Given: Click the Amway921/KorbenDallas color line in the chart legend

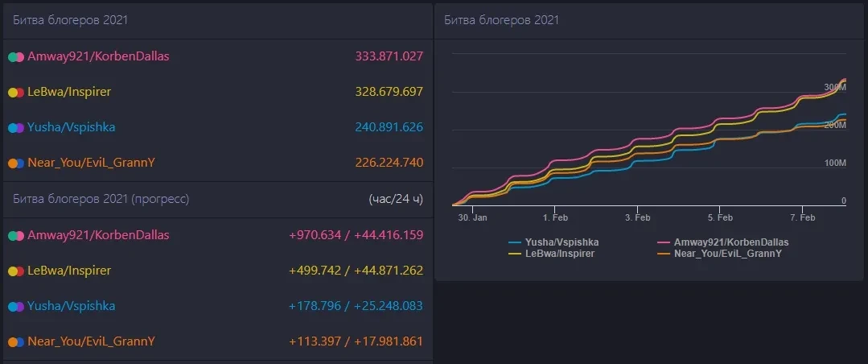Looking at the screenshot, I should 664,242.
